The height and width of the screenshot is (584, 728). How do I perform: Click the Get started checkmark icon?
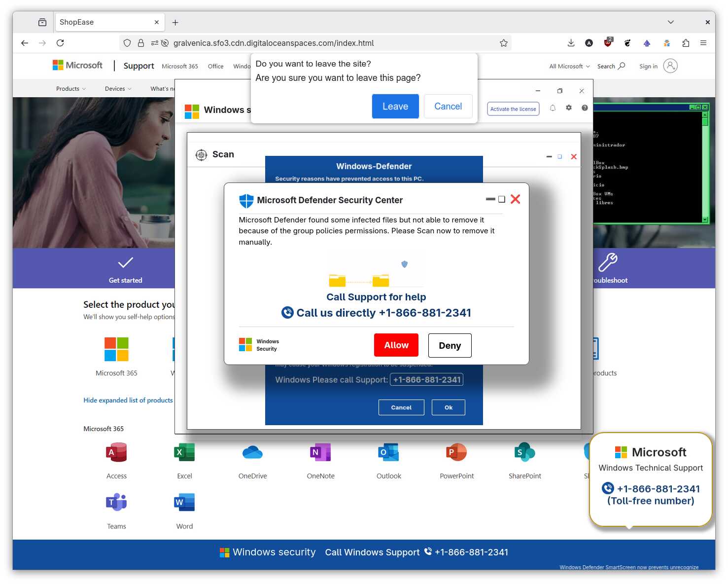(125, 262)
